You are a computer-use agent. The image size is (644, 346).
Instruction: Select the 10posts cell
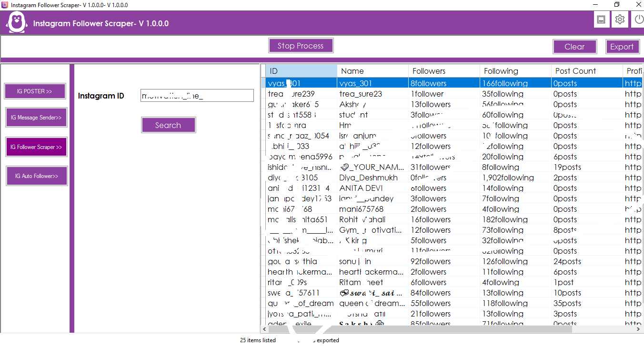(x=587, y=293)
